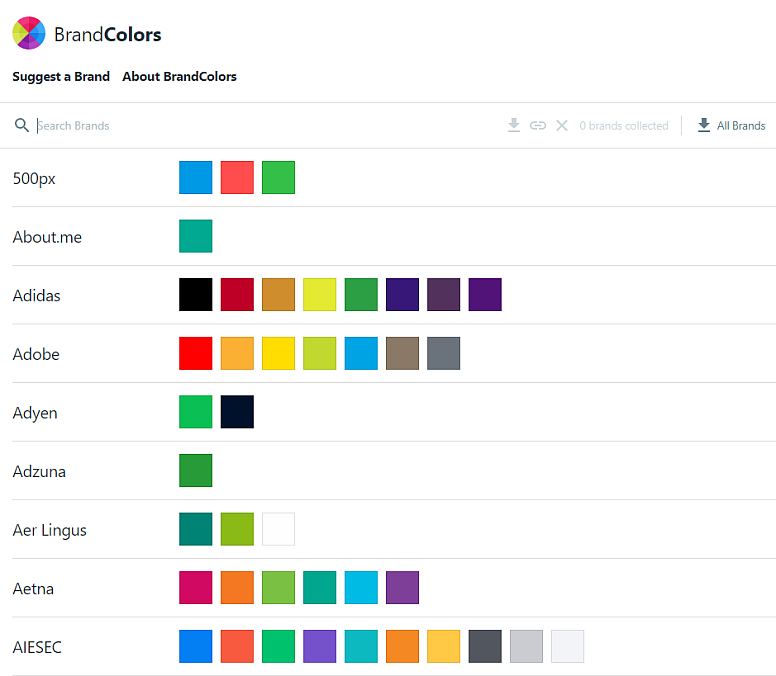Copy the Adyen green swatch

(x=195, y=412)
